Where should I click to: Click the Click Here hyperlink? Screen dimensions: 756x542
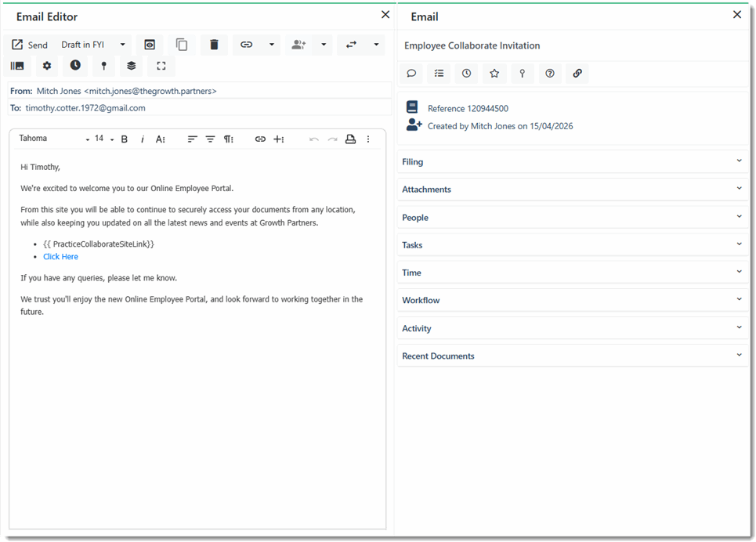click(61, 257)
